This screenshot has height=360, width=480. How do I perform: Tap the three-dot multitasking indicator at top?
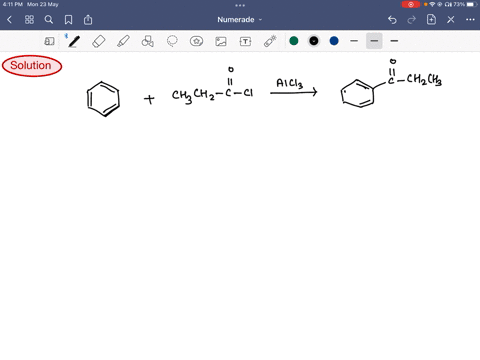click(240, 5)
